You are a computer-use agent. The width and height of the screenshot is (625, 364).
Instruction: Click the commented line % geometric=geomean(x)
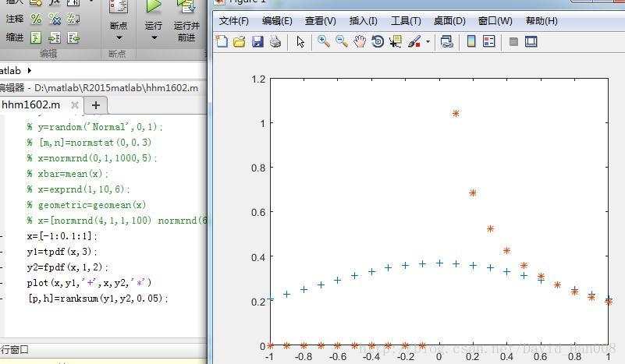tap(86, 205)
